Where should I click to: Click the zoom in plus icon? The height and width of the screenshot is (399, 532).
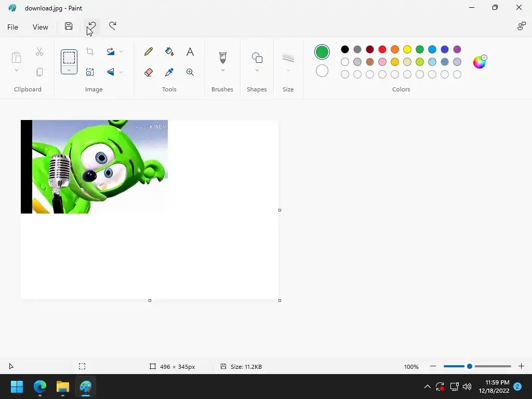pos(522,366)
